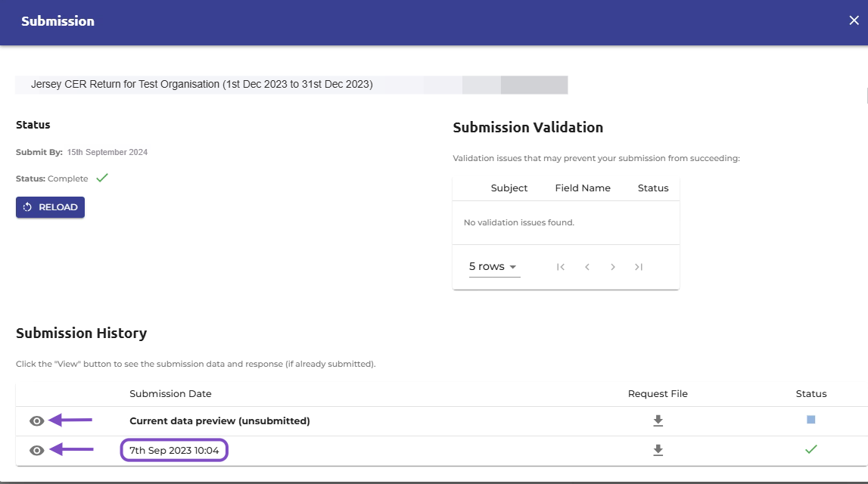Click the green check status of 7th Sep row

click(x=811, y=449)
